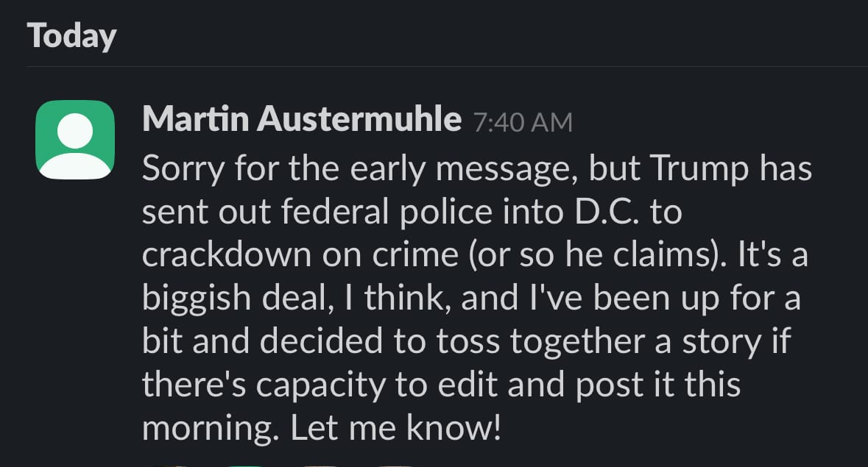Click the first partially visible avatar below message
The image size is (868, 467).
click(x=169, y=466)
